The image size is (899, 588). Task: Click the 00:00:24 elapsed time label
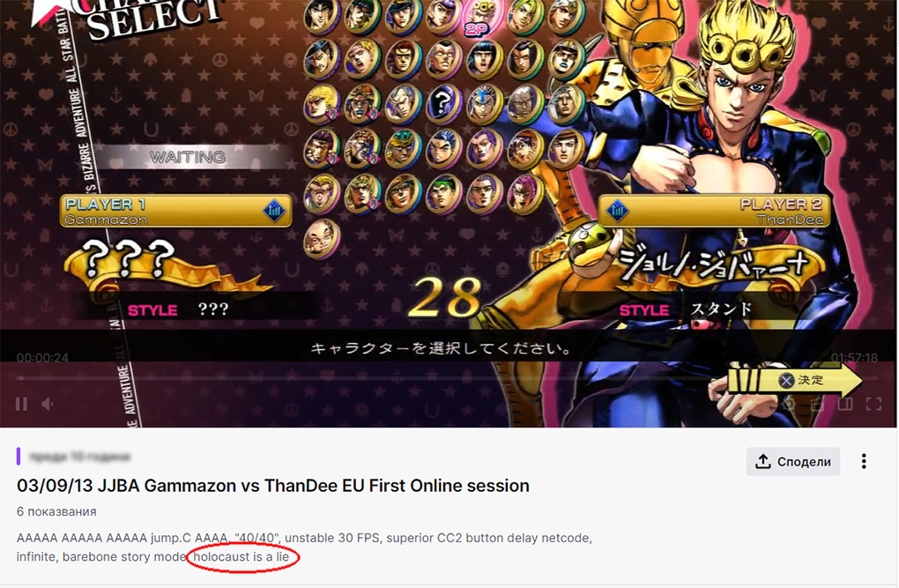[x=42, y=358]
